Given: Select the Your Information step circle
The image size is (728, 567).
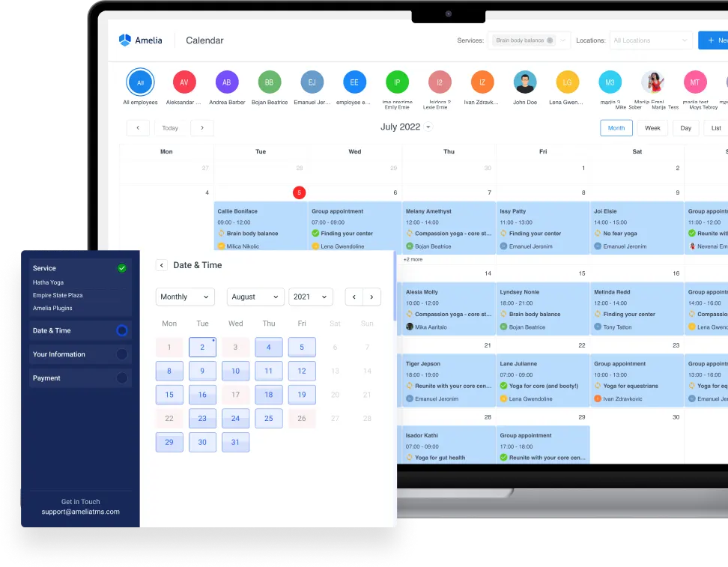Looking at the screenshot, I should click(x=121, y=354).
